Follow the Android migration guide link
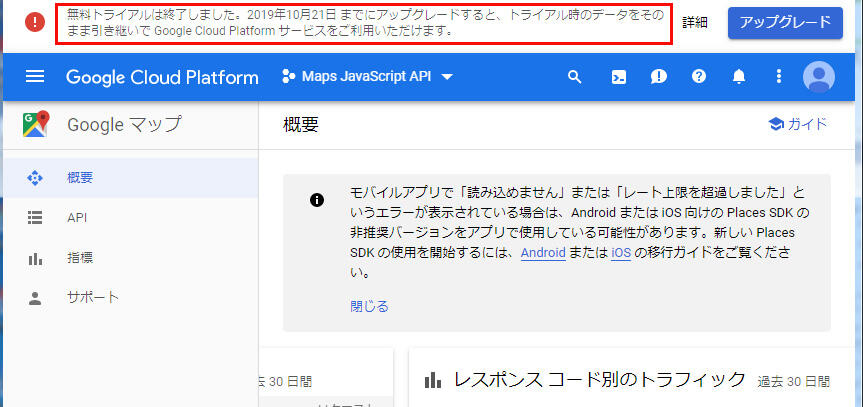Viewport: 863px width, 407px height. click(543, 253)
